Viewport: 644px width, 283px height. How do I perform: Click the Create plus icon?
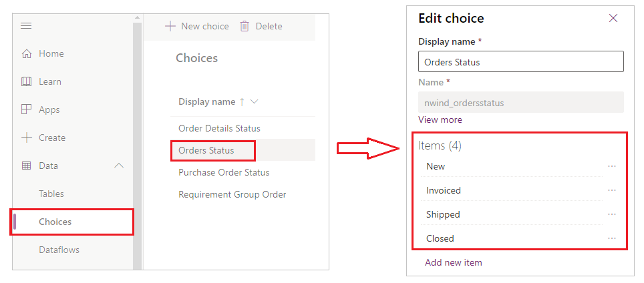pyautogui.click(x=27, y=138)
